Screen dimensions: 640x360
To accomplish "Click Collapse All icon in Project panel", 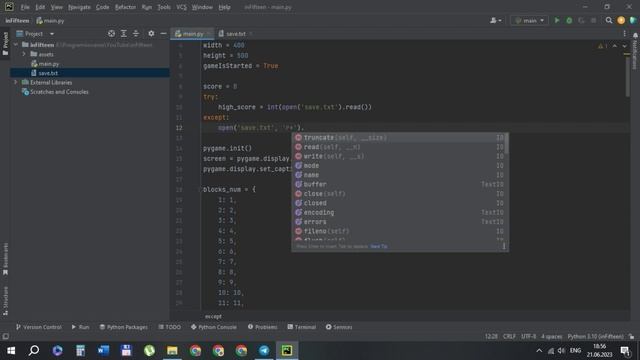I will tap(136, 33).
